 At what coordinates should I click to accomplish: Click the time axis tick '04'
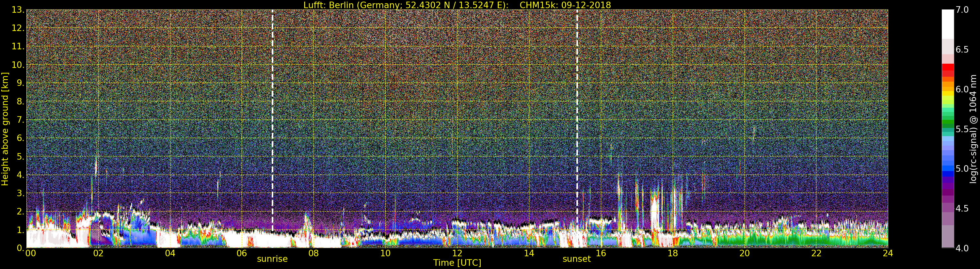pyautogui.click(x=170, y=253)
